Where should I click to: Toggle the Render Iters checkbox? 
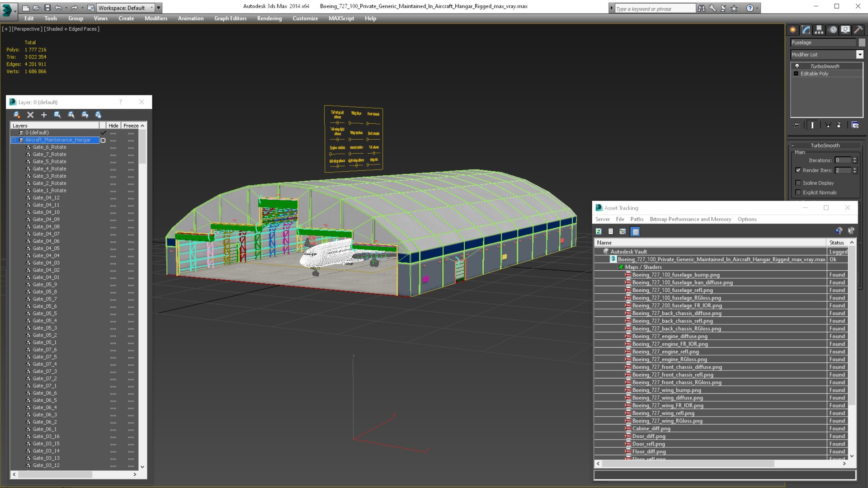[798, 170]
